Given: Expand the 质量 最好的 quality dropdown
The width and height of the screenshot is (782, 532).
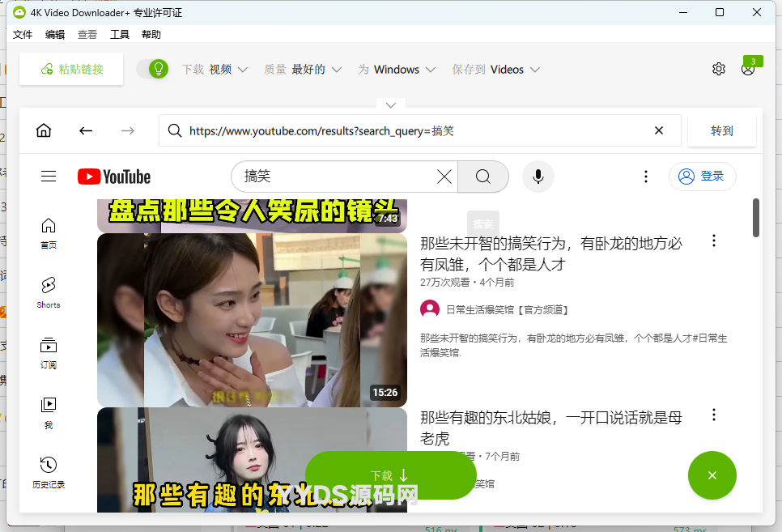Looking at the screenshot, I should click(x=303, y=70).
